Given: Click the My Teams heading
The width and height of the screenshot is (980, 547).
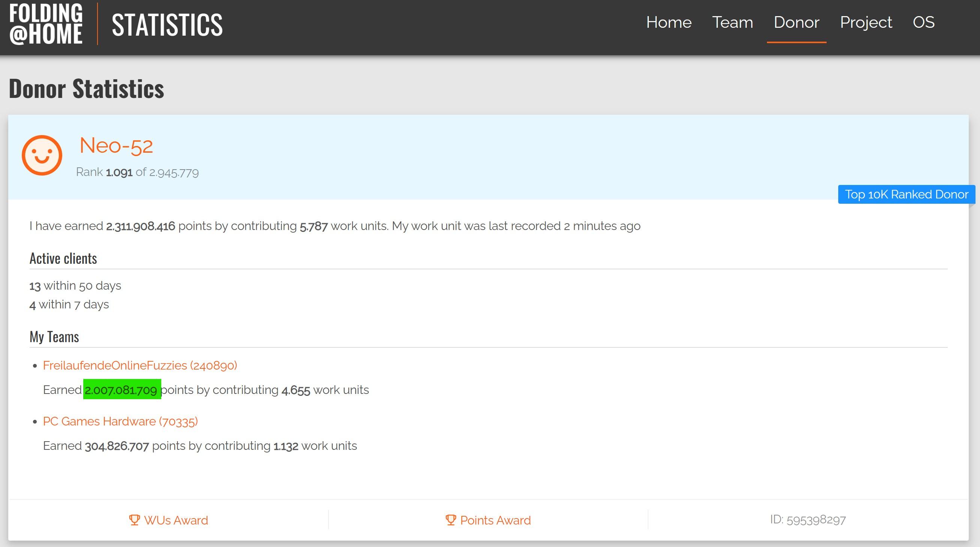Looking at the screenshot, I should (54, 337).
